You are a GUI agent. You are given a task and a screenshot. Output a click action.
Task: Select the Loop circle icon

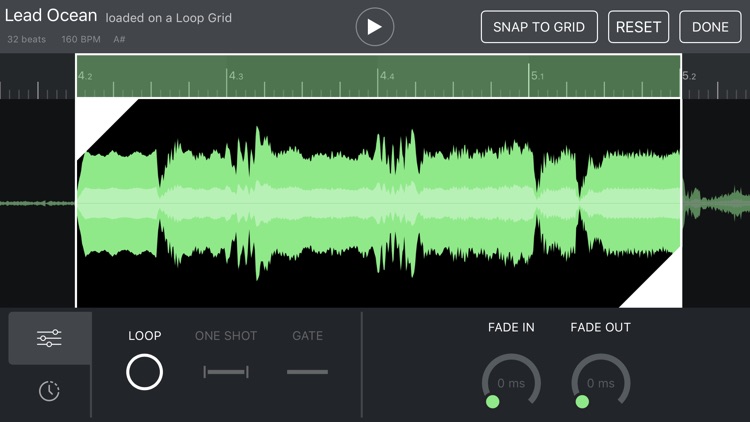tap(144, 372)
